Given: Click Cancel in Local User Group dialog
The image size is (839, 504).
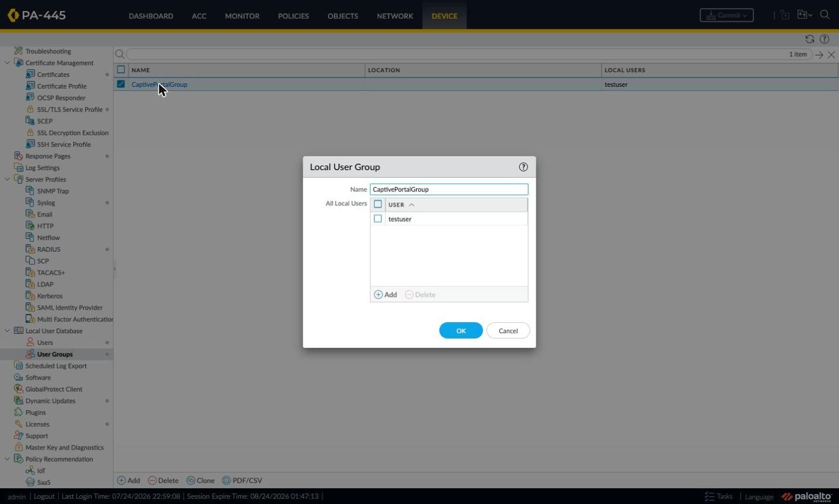Looking at the screenshot, I should pyautogui.click(x=508, y=331).
